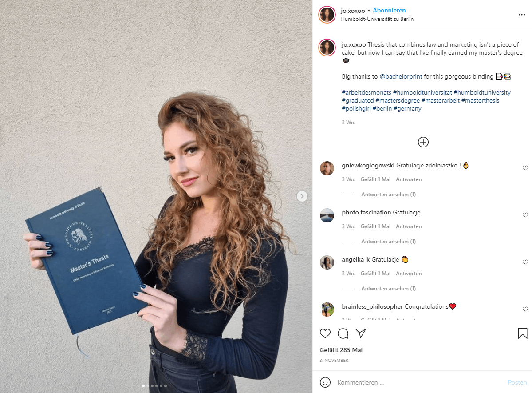Like gniewkoglogowski's comment

tap(525, 168)
